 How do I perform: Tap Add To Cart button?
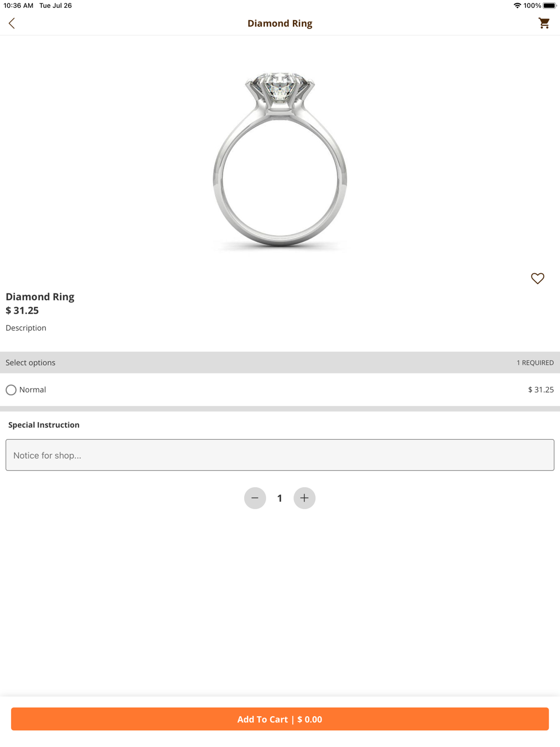coord(280,719)
